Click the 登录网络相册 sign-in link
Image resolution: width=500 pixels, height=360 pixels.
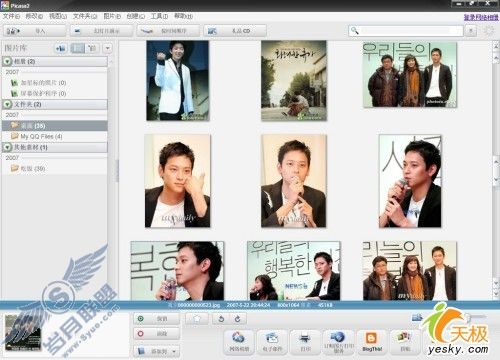481,17
